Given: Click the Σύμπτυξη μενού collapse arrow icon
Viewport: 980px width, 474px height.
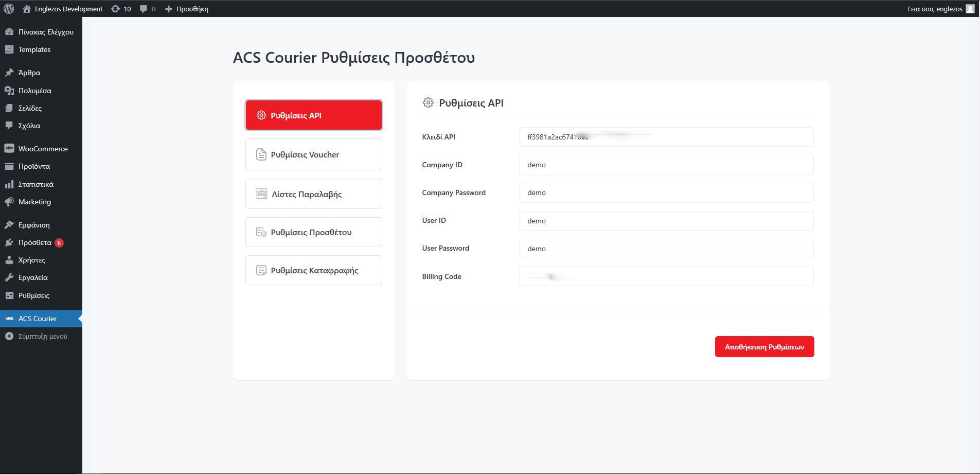Looking at the screenshot, I should [9, 336].
